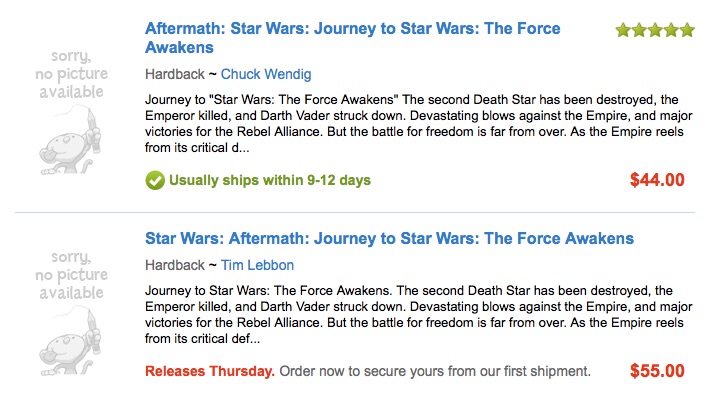Click the second star of the rating
This screenshot has height=399, width=709.
639,30
